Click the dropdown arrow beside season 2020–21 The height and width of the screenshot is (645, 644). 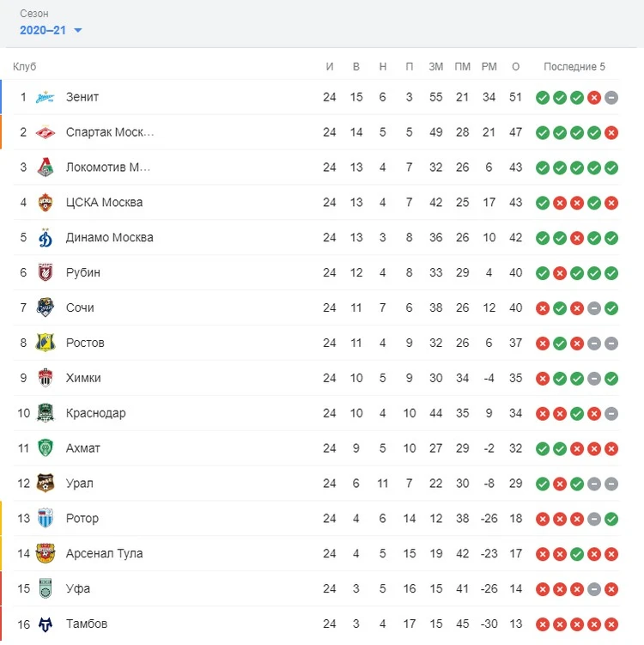click(x=78, y=31)
